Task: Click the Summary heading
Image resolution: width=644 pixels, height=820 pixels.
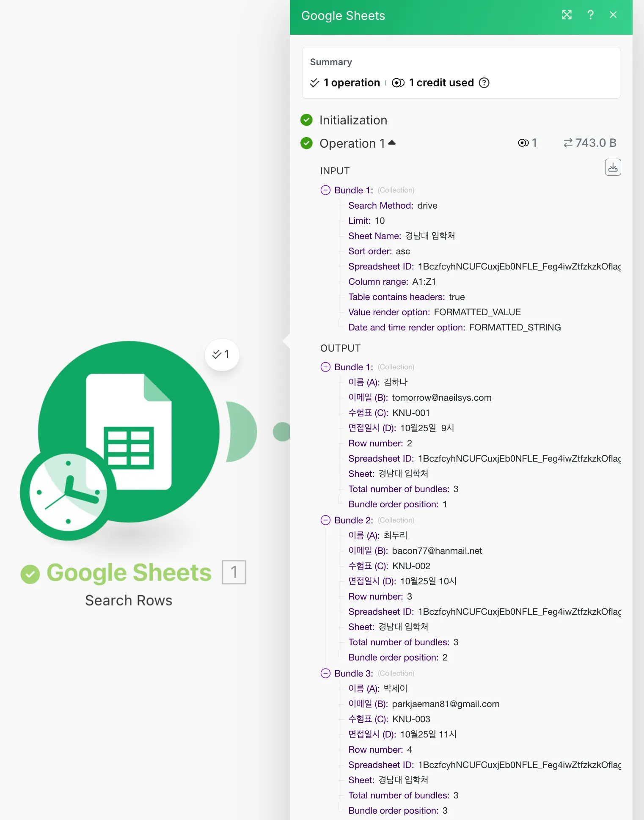Action: coord(331,62)
